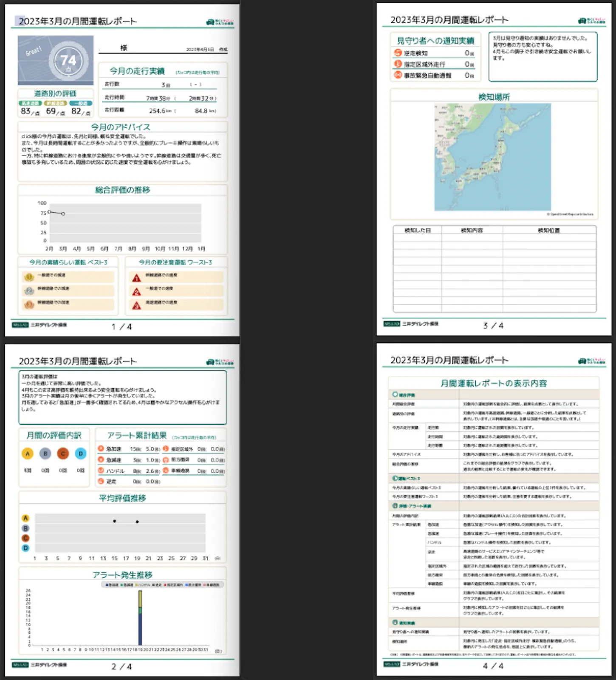Click the page number 4 / 4
This screenshot has width=616, height=680.
pos(493,666)
